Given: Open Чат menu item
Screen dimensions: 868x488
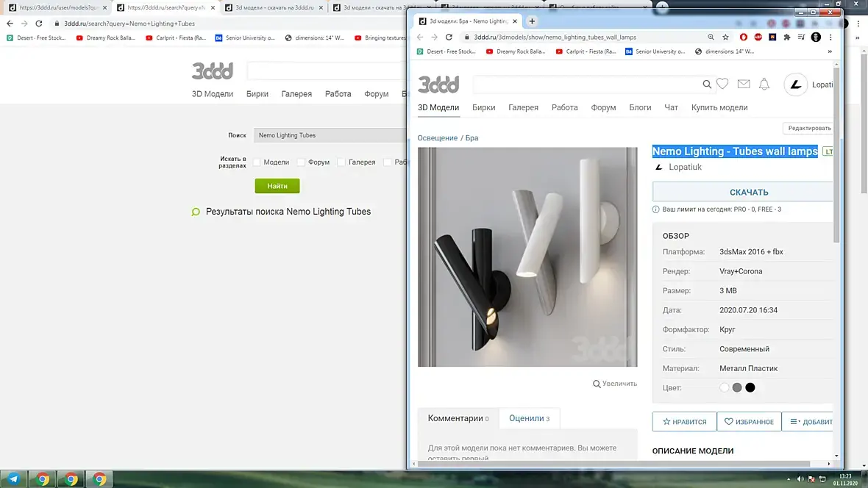Looking at the screenshot, I should pos(671,107).
